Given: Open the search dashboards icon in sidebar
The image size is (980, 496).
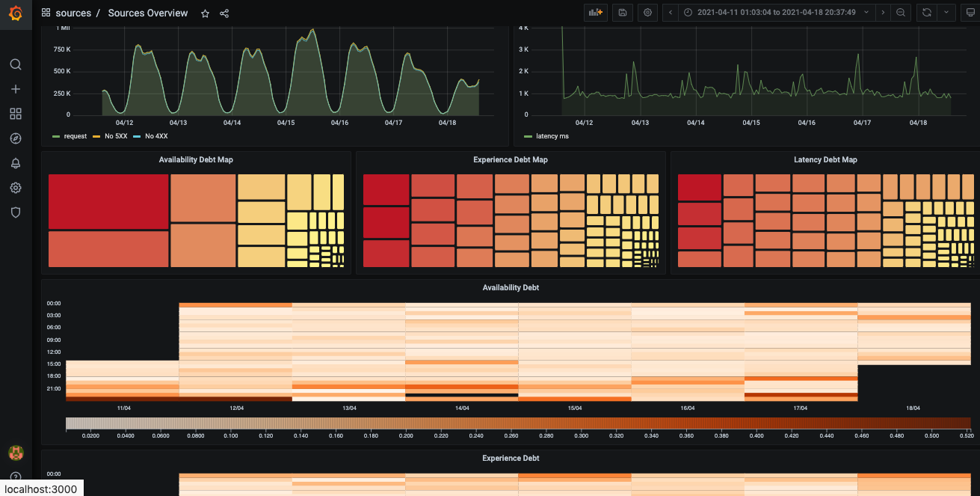Looking at the screenshot, I should pos(15,64).
